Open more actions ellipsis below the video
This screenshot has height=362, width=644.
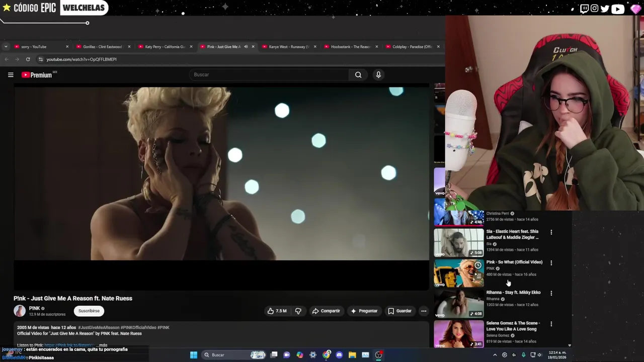[424, 311]
